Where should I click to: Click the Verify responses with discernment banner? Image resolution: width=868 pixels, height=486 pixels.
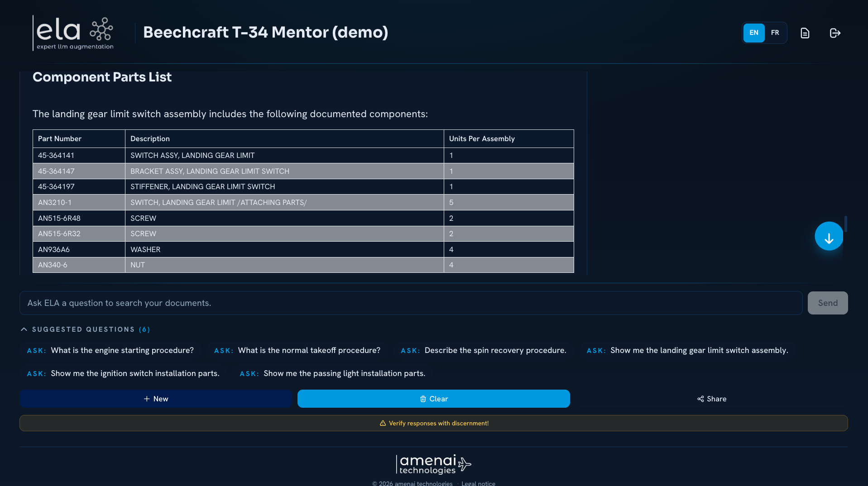(x=434, y=423)
